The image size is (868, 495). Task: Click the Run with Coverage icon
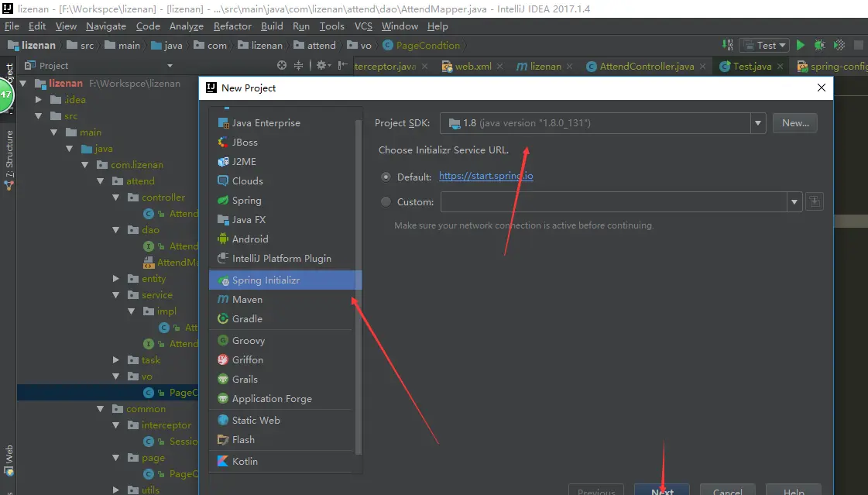click(839, 46)
